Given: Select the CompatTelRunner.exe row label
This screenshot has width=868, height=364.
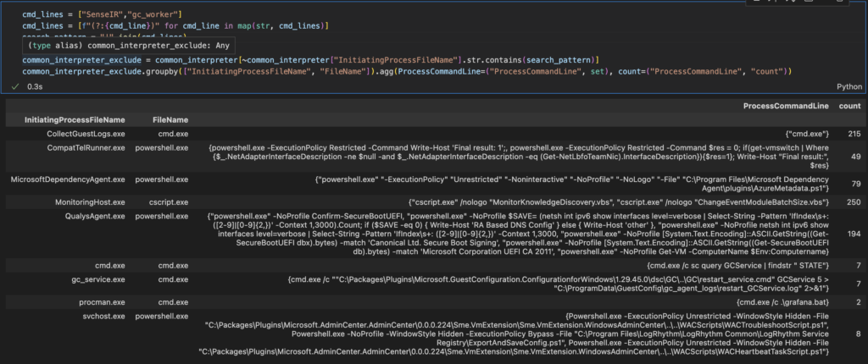Looking at the screenshot, I should coord(86,147).
